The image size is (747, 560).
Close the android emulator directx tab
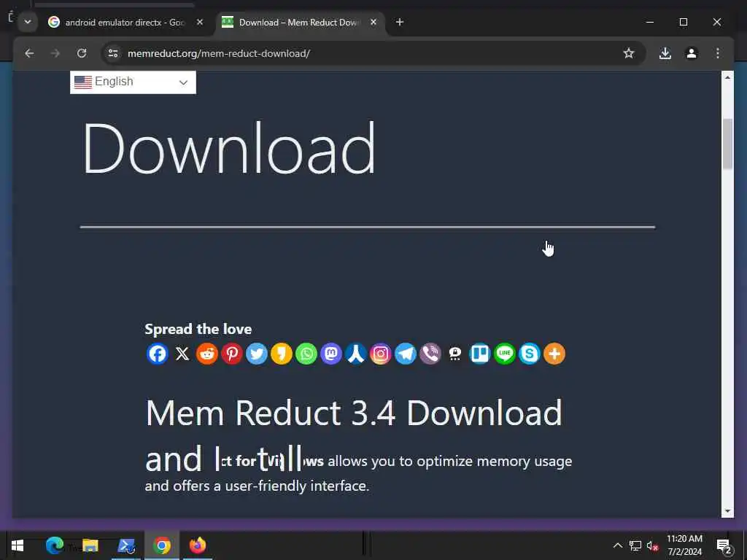click(x=200, y=22)
